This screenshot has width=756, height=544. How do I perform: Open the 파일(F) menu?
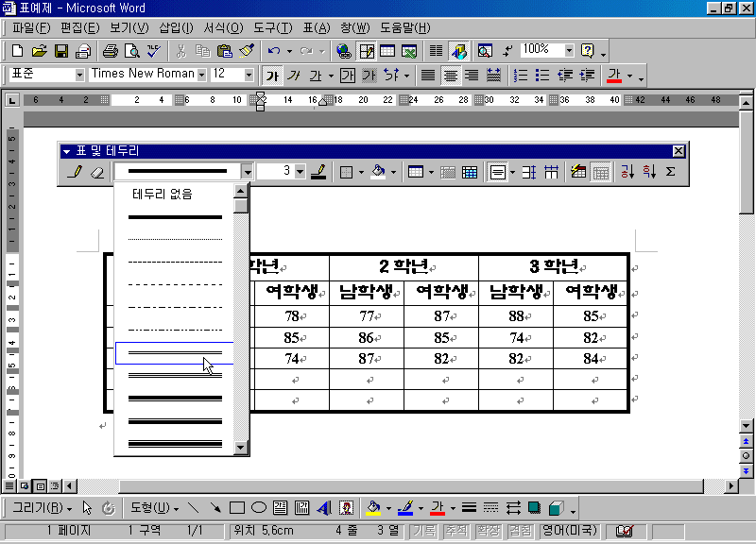coord(31,28)
